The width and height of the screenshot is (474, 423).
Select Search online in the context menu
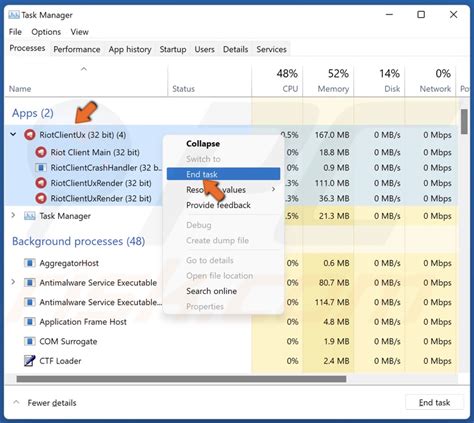pyautogui.click(x=211, y=291)
